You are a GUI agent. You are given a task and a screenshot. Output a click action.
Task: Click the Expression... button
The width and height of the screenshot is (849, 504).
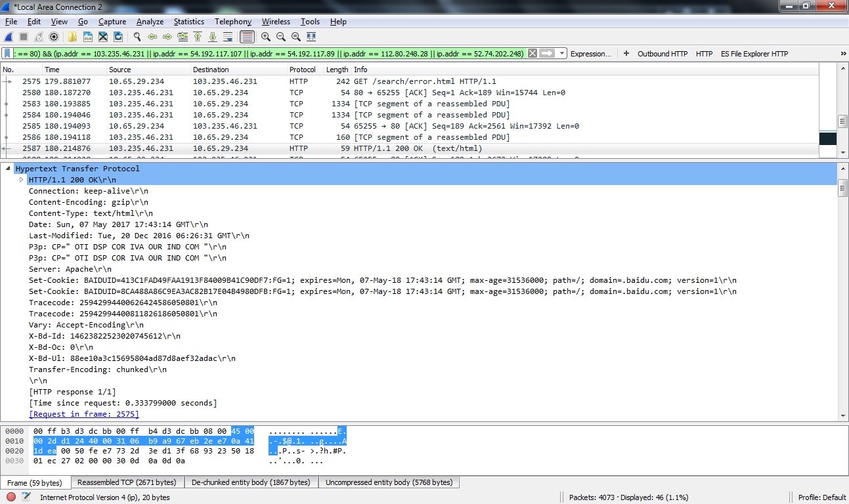(x=590, y=54)
